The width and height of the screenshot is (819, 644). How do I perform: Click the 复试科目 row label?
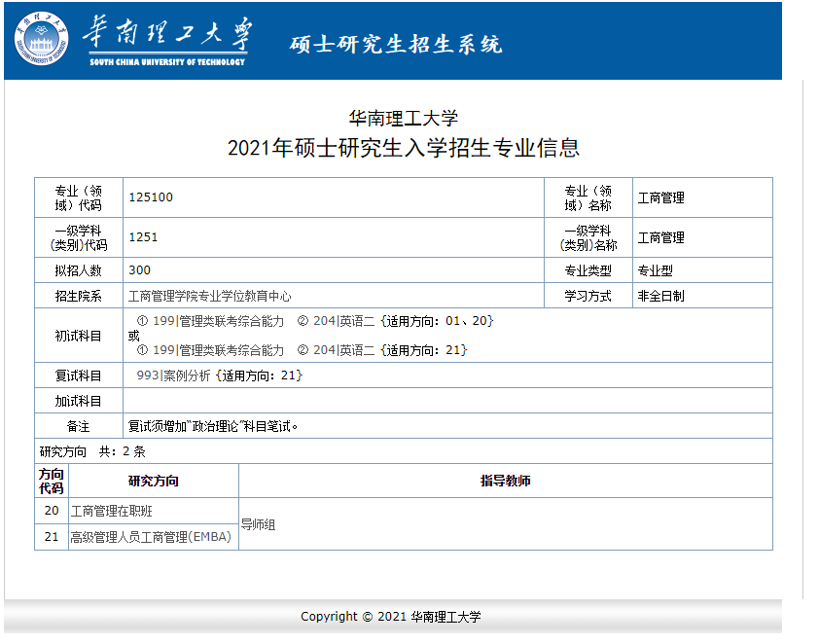point(79,376)
